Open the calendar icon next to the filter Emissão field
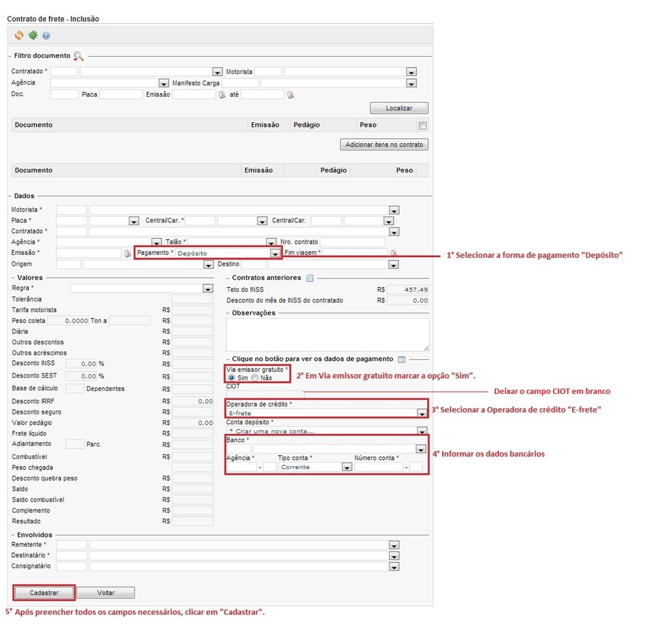660x644 pixels. (x=222, y=95)
